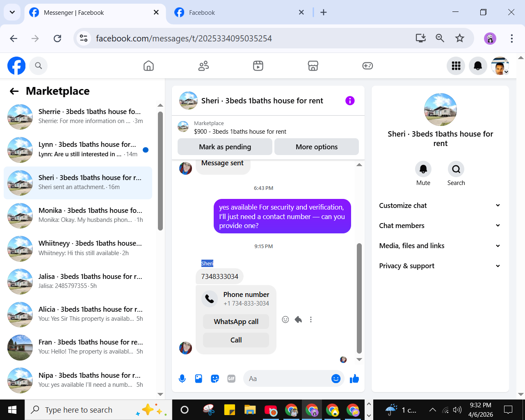Open a new browser tab
The image size is (525, 420).
tap(324, 12)
